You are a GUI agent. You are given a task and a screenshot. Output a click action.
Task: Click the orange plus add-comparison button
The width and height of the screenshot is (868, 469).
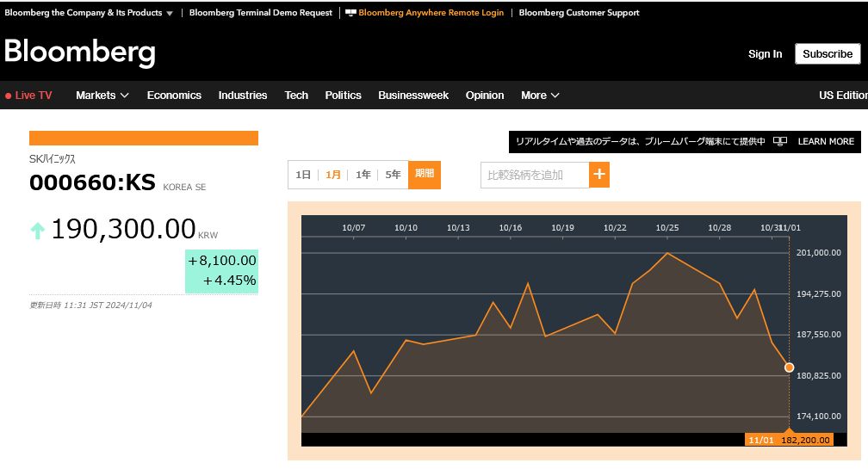click(x=599, y=175)
